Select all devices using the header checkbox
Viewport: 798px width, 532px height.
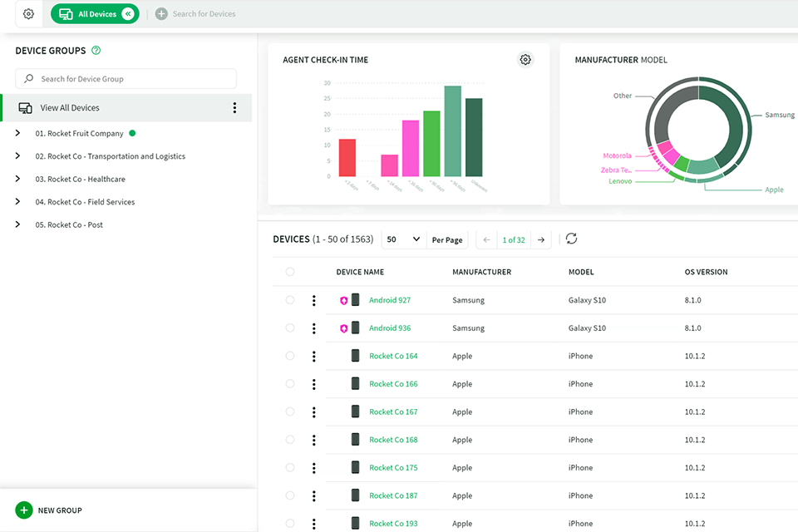pyautogui.click(x=290, y=271)
